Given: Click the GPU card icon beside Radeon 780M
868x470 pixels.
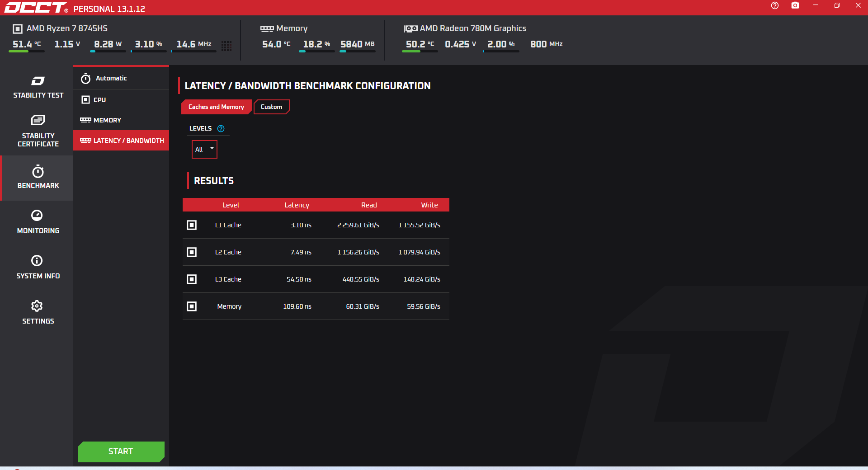Looking at the screenshot, I should [410, 29].
